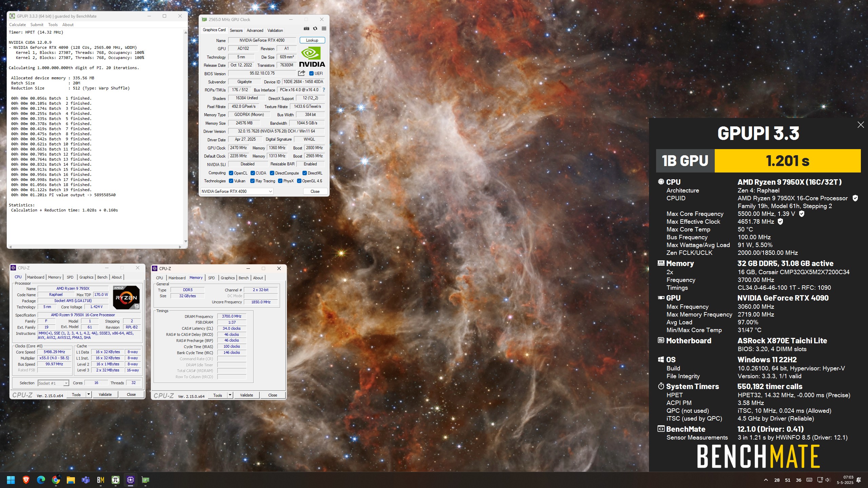Toggle the Ray Tracing checkbox

pyautogui.click(x=252, y=181)
